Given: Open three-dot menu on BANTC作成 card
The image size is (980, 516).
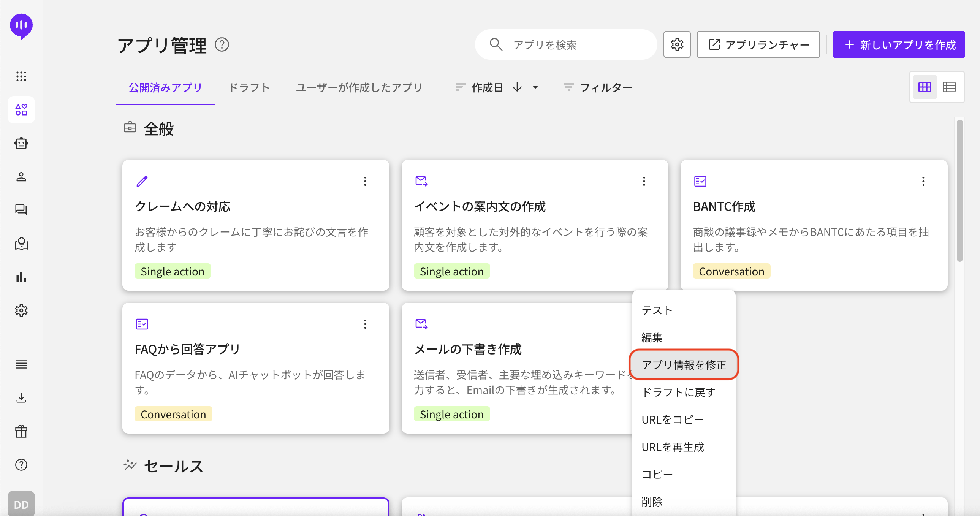Looking at the screenshot, I should tap(923, 181).
